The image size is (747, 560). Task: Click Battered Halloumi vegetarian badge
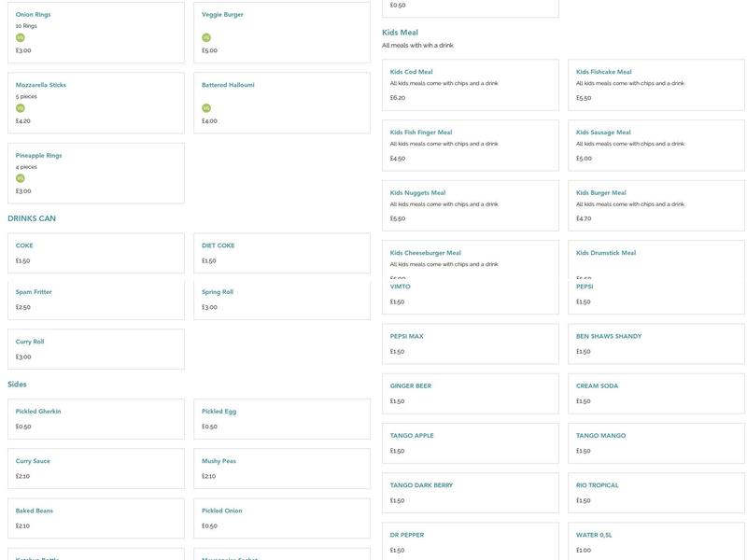pyautogui.click(x=206, y=108)
